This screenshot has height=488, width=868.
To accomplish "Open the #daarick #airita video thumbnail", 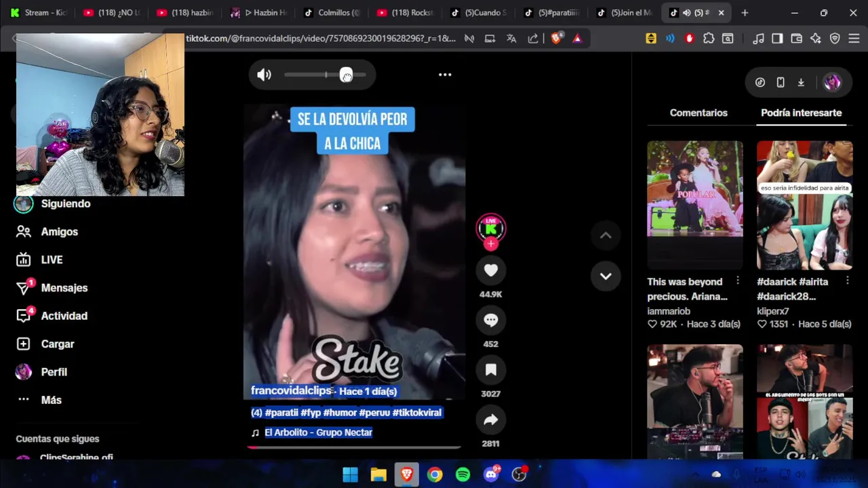I will click(804, 205).
